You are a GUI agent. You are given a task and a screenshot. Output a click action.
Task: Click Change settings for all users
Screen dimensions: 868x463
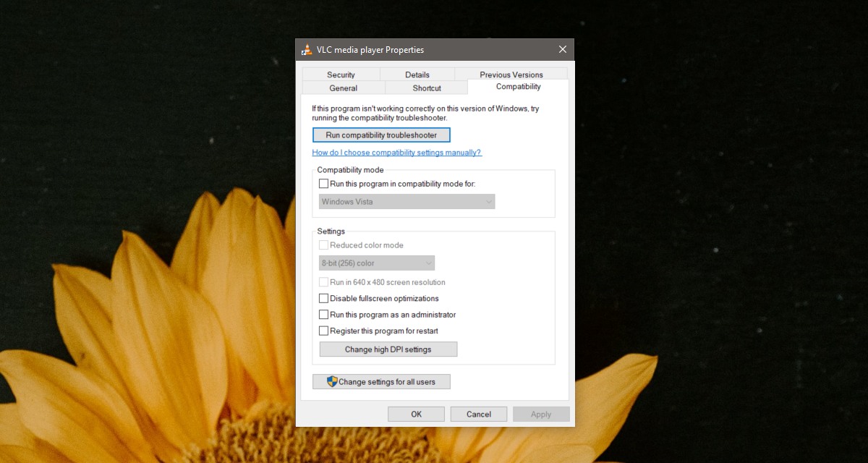coord(381,382)
